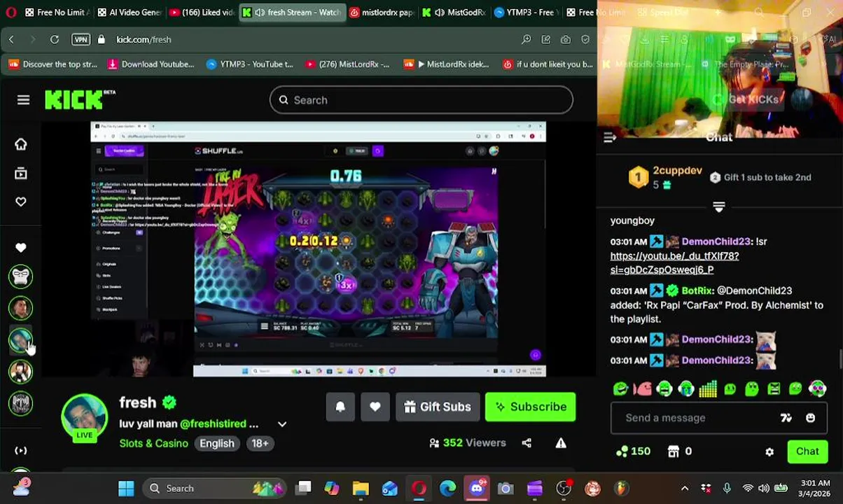Open the browse categories sidebar icon
The width and height of the screenshot is (843, 504).
(20, 173)
